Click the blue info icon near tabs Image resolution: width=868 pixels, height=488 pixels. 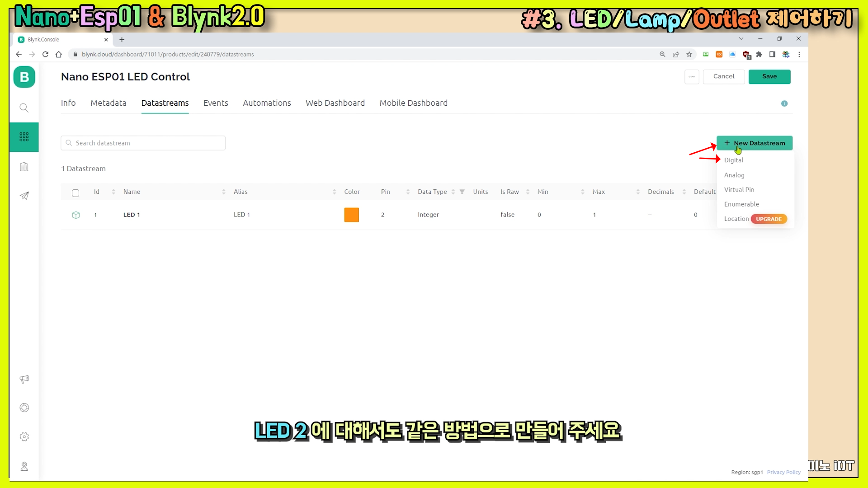pos(784,103)
